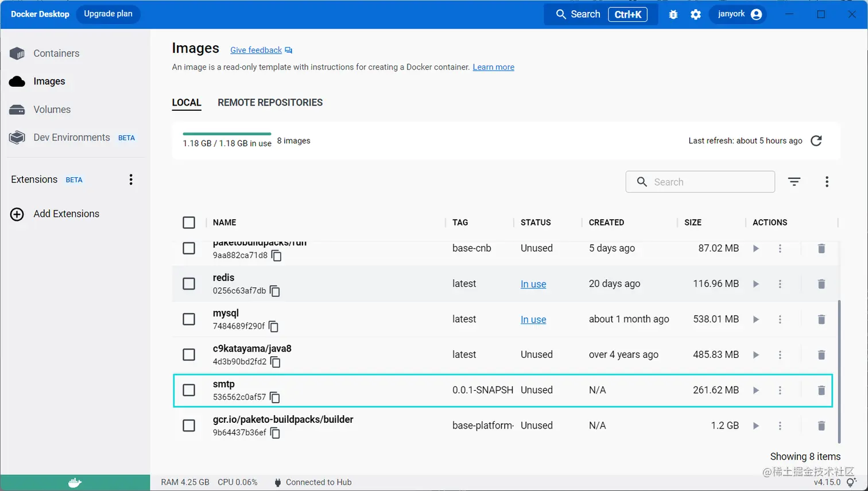Viewport: 868px width, 491px height.
Task: Switch to the REMOTE REPOSITORIES tab
Action: [x=270, y=103]
